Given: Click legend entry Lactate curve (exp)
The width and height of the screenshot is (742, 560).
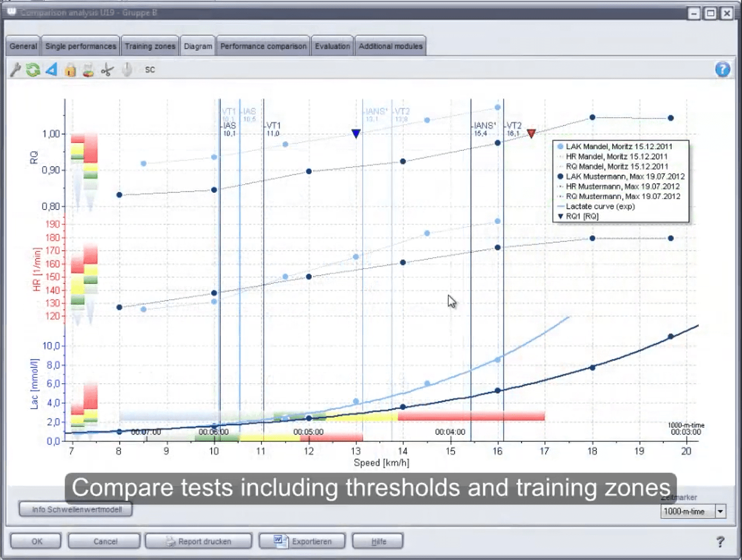Looking at the screenshot, I should point(596,206).
